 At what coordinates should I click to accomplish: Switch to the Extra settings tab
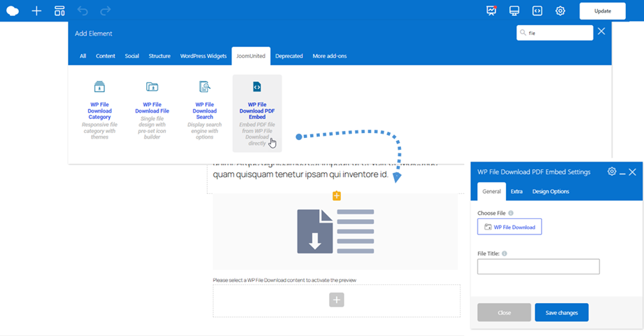click(517, 191)
